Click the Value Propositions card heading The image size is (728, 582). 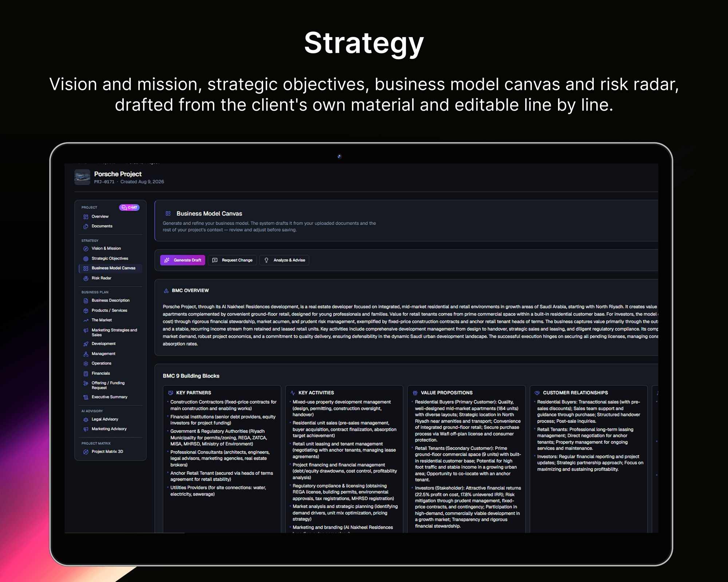447,393
